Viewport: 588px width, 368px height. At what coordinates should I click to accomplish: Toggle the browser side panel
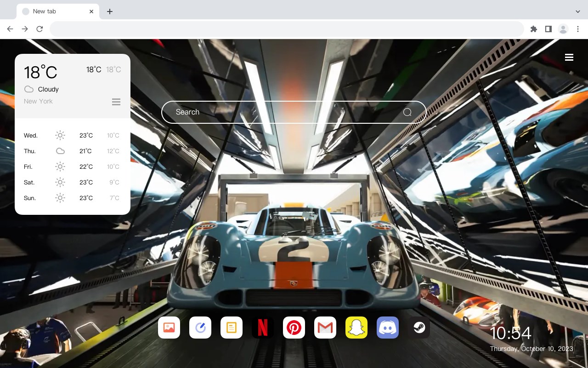coord(548,29)
